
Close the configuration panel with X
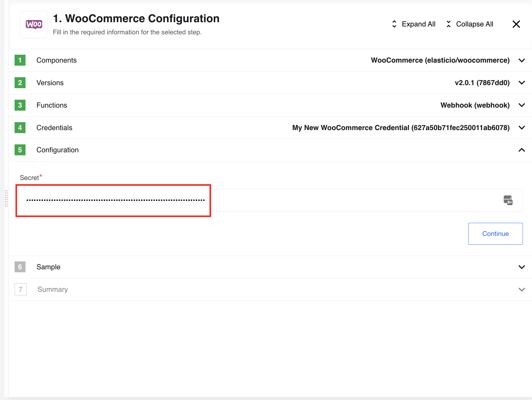click(x=516, y=24)
